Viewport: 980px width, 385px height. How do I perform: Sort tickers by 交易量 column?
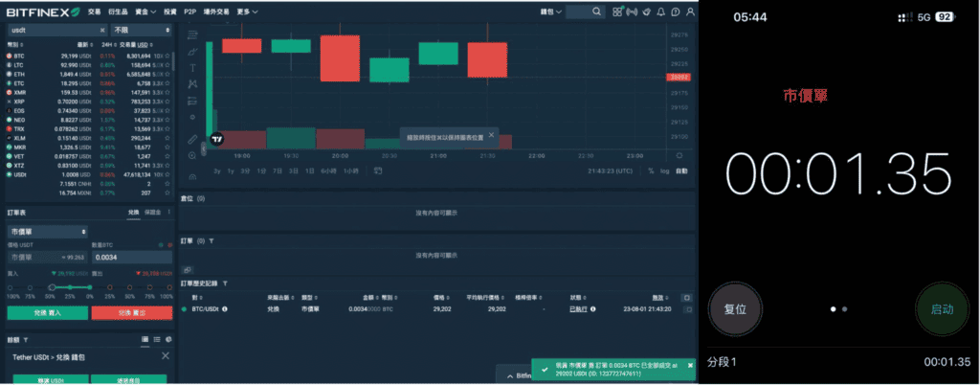click(136, 45)
